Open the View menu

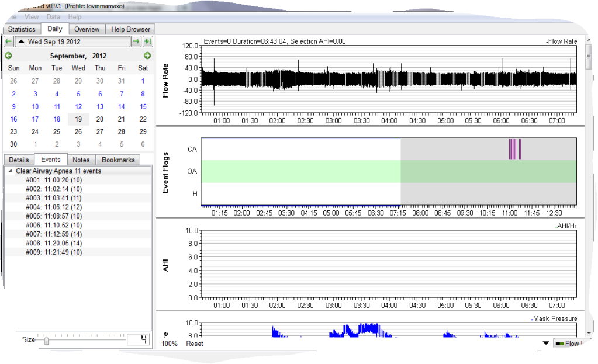coord(31,17)
